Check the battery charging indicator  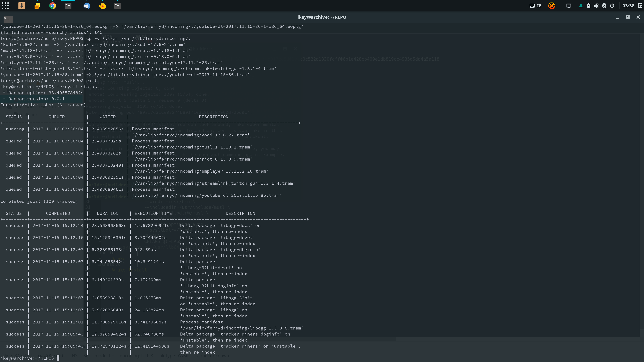(588, 6)
